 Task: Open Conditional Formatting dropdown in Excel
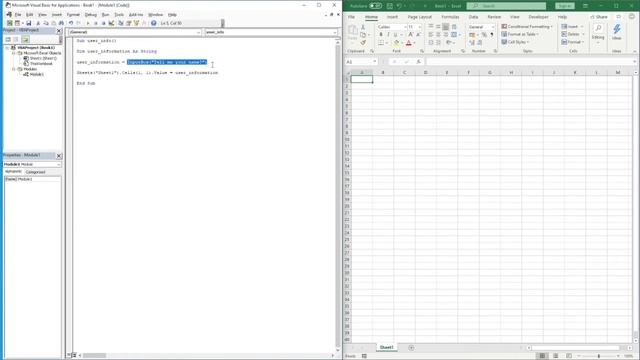pyautogui.click(x=527, y=27)
